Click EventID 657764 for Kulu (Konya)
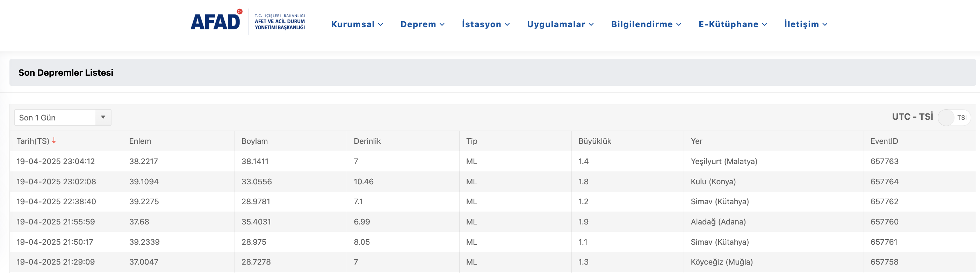 pyautogui.click(x=885, y=182)
